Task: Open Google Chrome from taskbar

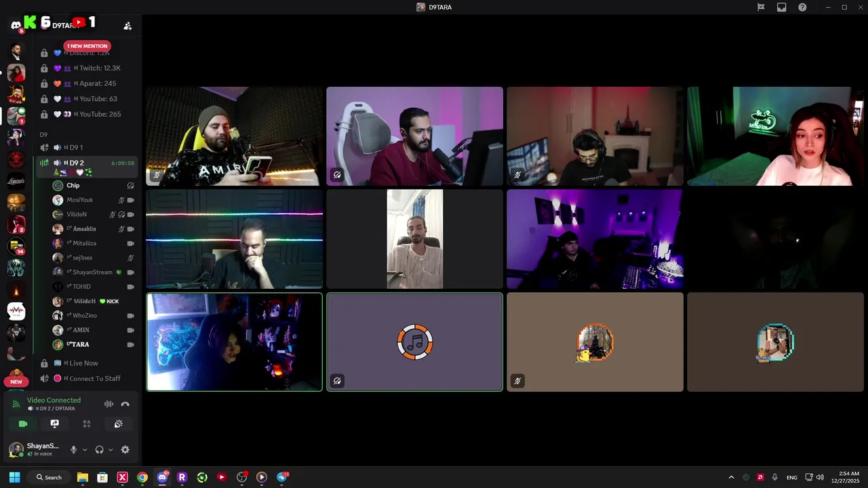Action: [142, 477]
